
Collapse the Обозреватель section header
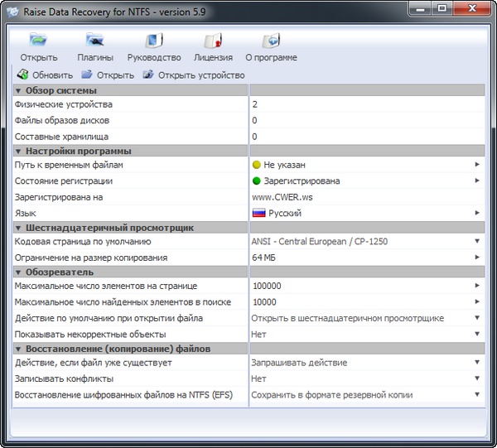coord(19,272)
